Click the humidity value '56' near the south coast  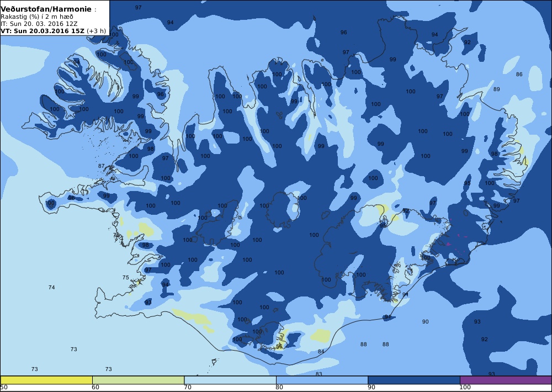[x=279, y=347]
